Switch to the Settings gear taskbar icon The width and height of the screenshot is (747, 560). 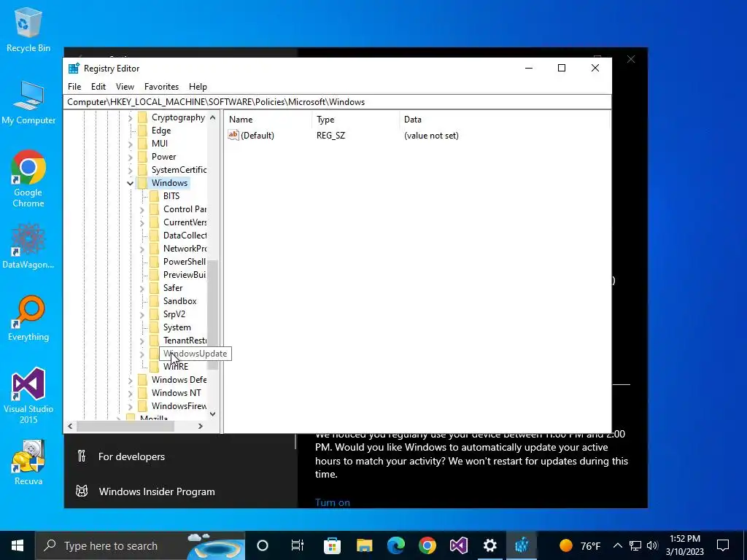pyautogui.click(x=489, y=545)
